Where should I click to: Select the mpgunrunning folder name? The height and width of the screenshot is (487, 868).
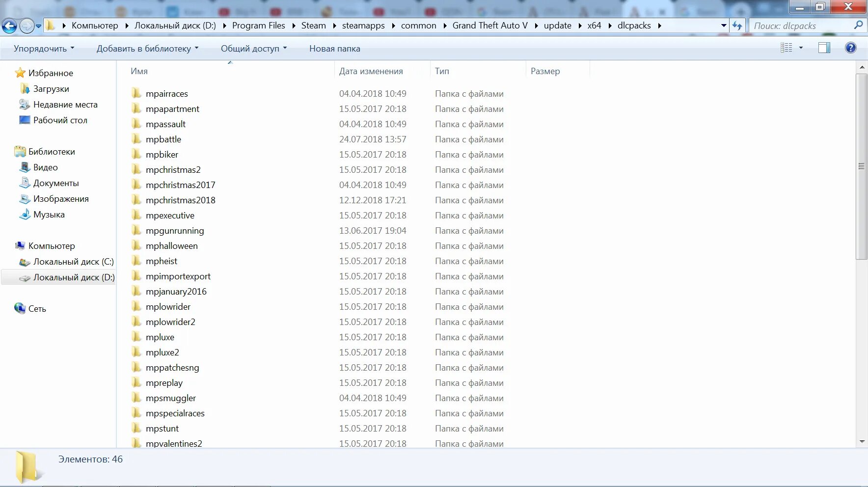coord(175,230)
